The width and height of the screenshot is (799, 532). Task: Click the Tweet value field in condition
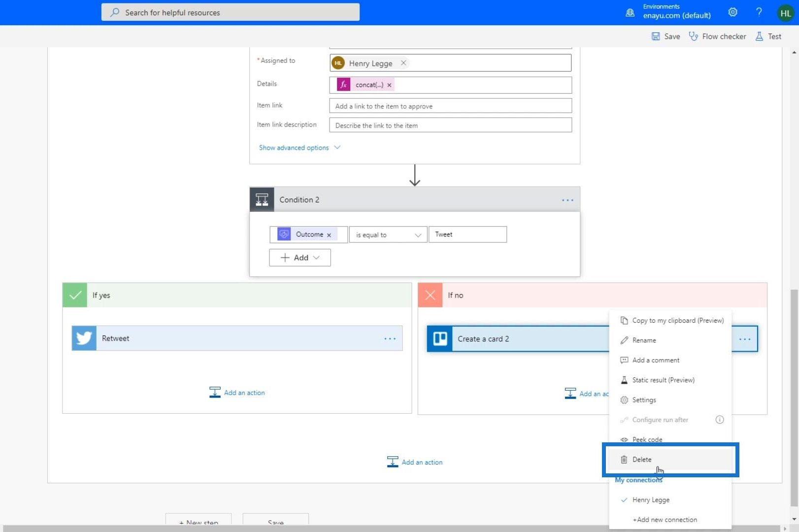click(467, 234)
